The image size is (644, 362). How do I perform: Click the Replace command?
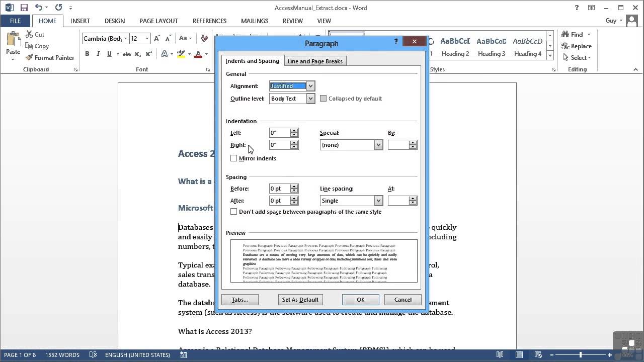click(x=577, y=46)
